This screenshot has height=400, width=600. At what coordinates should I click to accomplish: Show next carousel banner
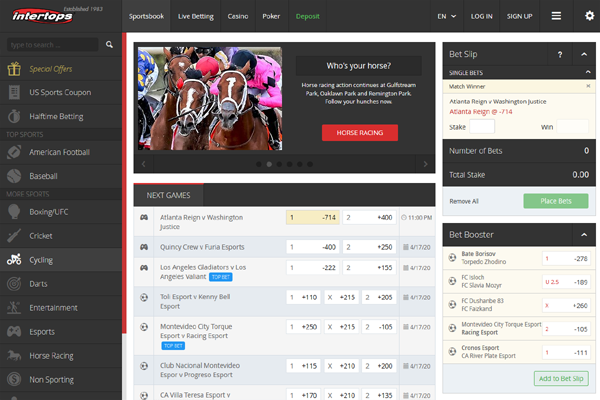[425, 164]
